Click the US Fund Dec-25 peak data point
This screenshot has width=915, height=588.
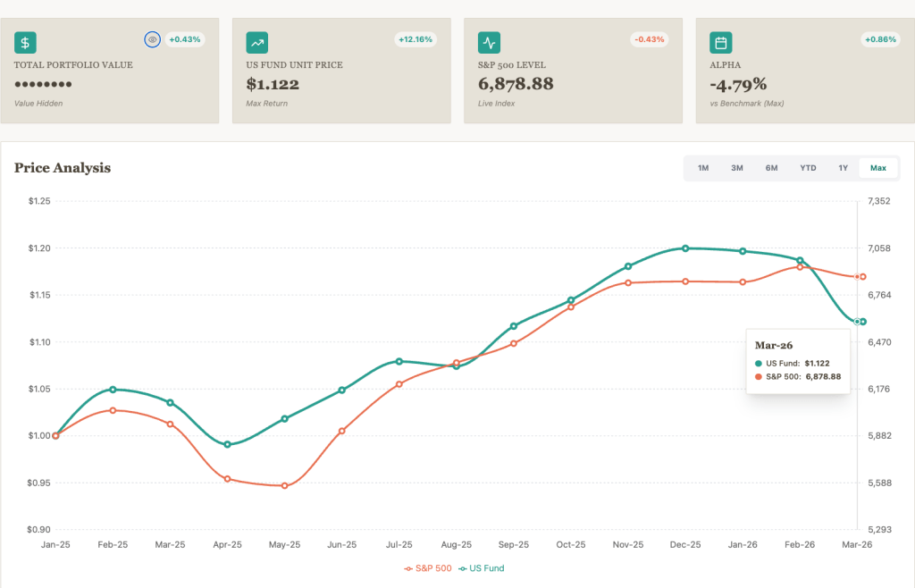685,248
